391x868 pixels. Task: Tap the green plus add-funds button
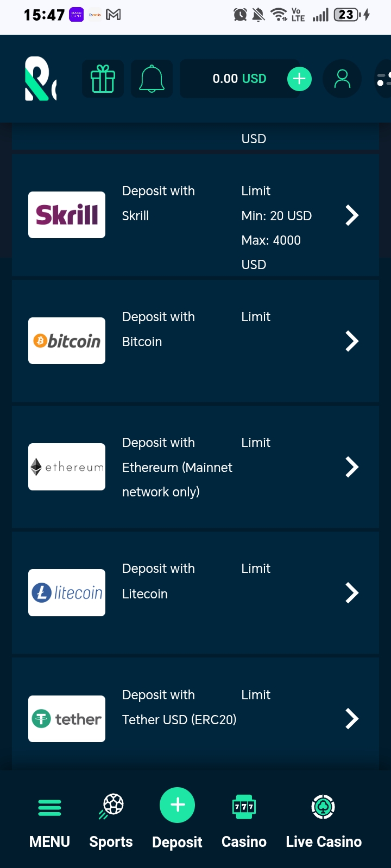(x=299, y=79)
